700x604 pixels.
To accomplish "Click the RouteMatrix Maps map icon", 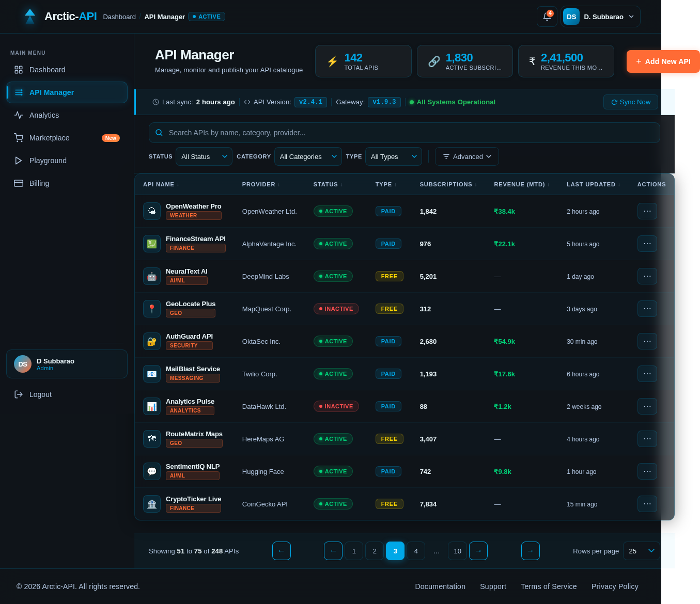I will 152,439.
